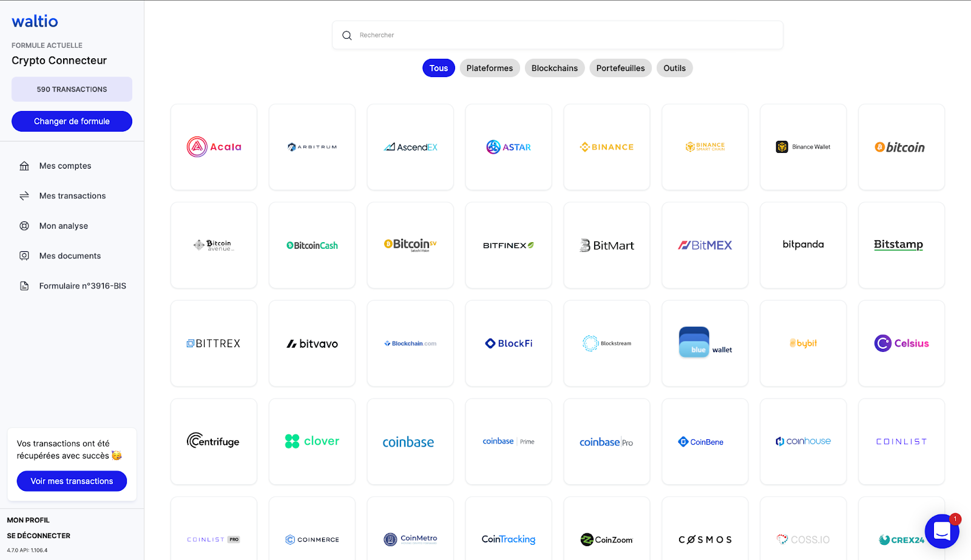The height and width of the screenshot is (560, 971).
Task: Select the clover card
Action: click(x=312, y=442)
